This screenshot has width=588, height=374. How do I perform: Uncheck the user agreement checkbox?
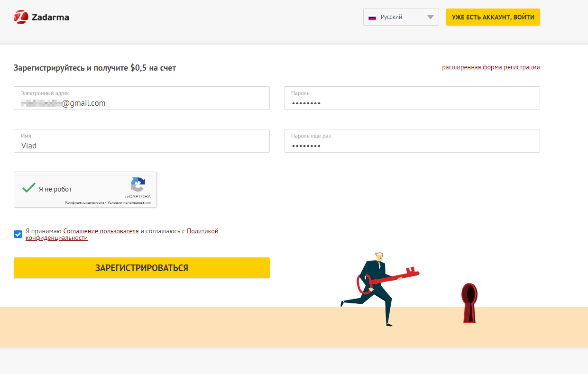(x=18, y=234)
